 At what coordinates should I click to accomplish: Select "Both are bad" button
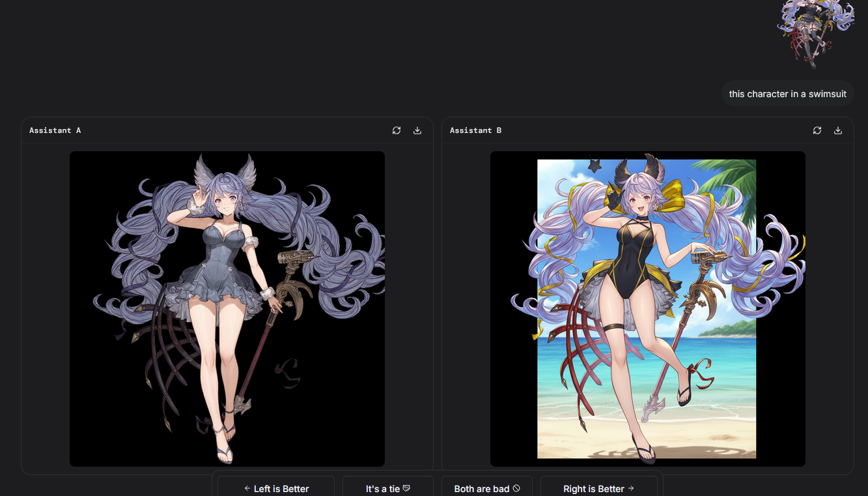point(487,488)
